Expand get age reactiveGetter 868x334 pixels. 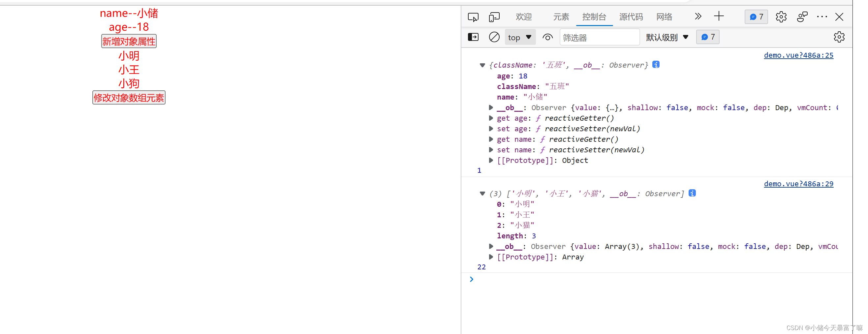point(491,118)
